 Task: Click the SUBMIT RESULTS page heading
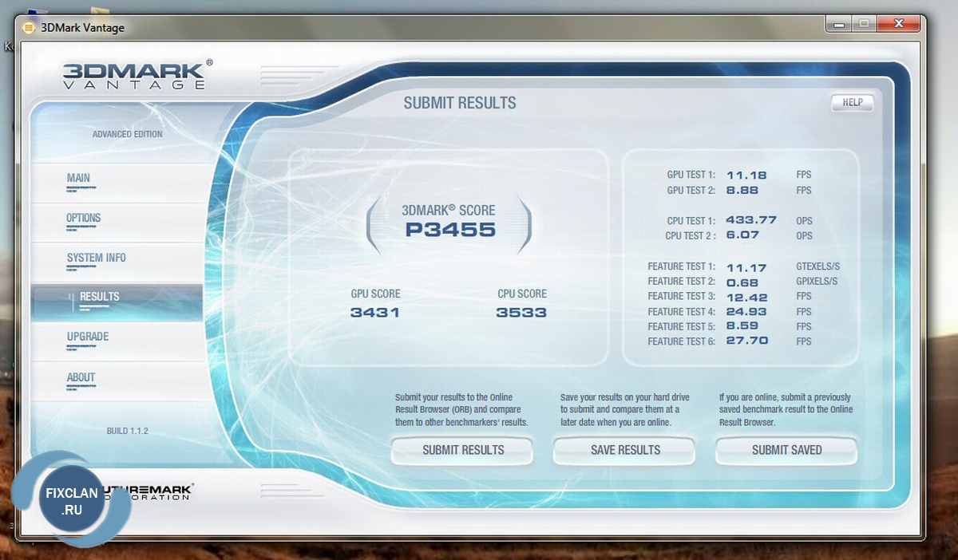(x=460, y=103)
